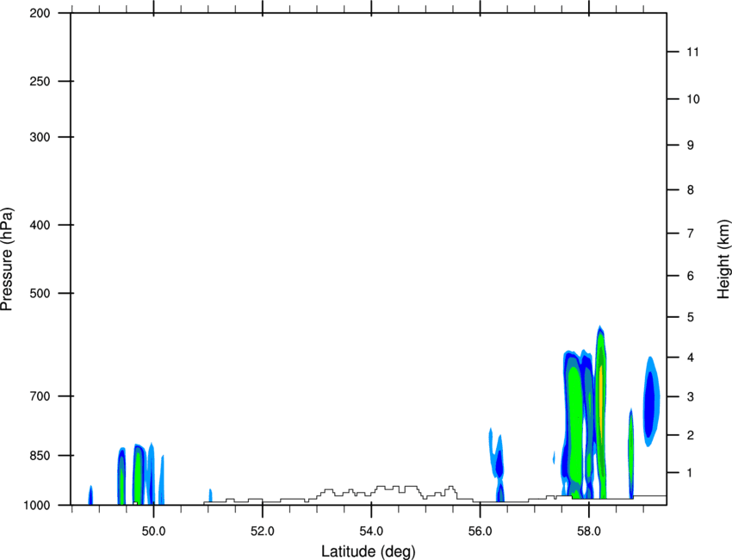Viewport: 732px width, 560px height.
Task: Select the 250 pressure tick label
Action: 40,81
